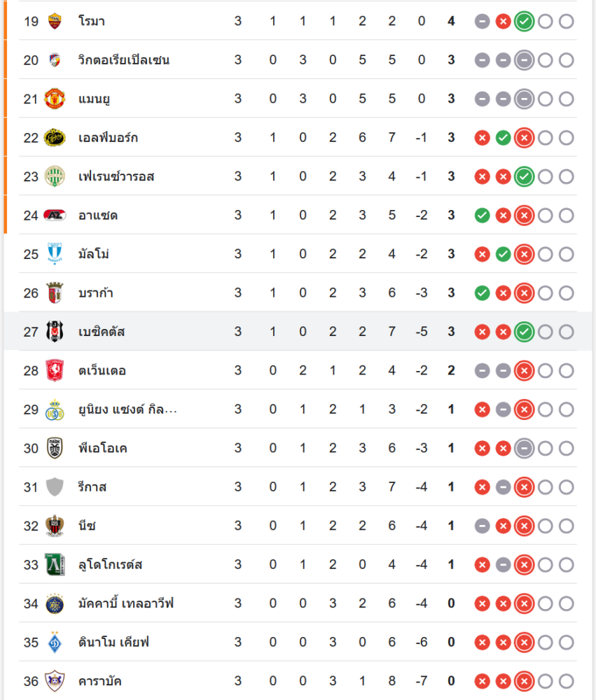Click the PAOK club crest
The height and width of the screenshot is (700, 596).
(x=54, y=448)
